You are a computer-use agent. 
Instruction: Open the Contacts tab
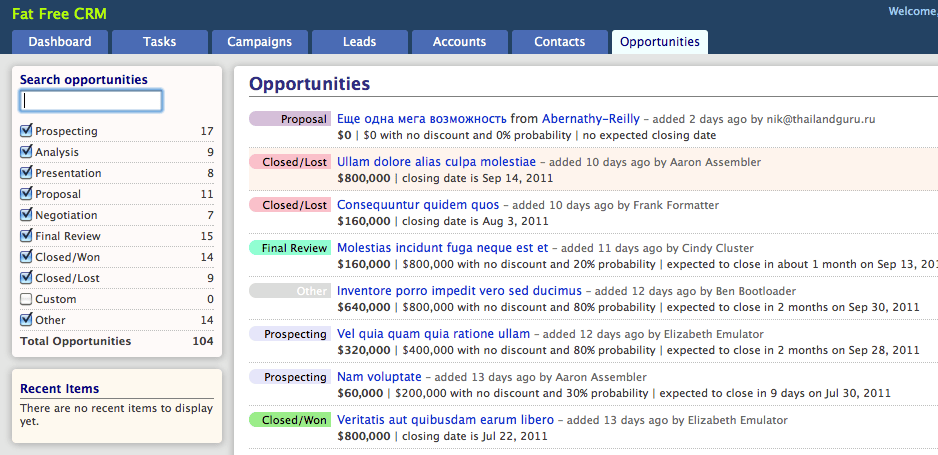coord(559,42)
